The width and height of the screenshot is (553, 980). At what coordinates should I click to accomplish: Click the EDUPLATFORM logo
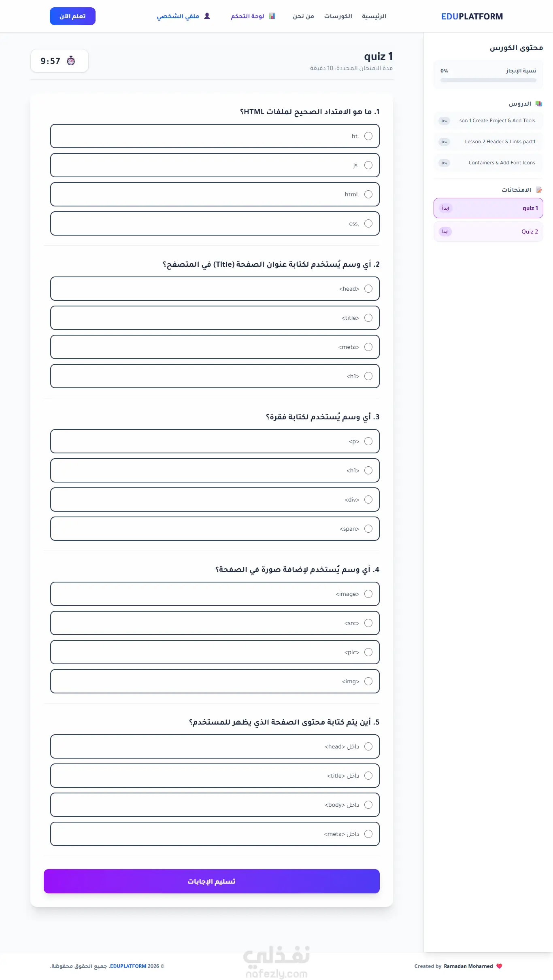point(472,17)
